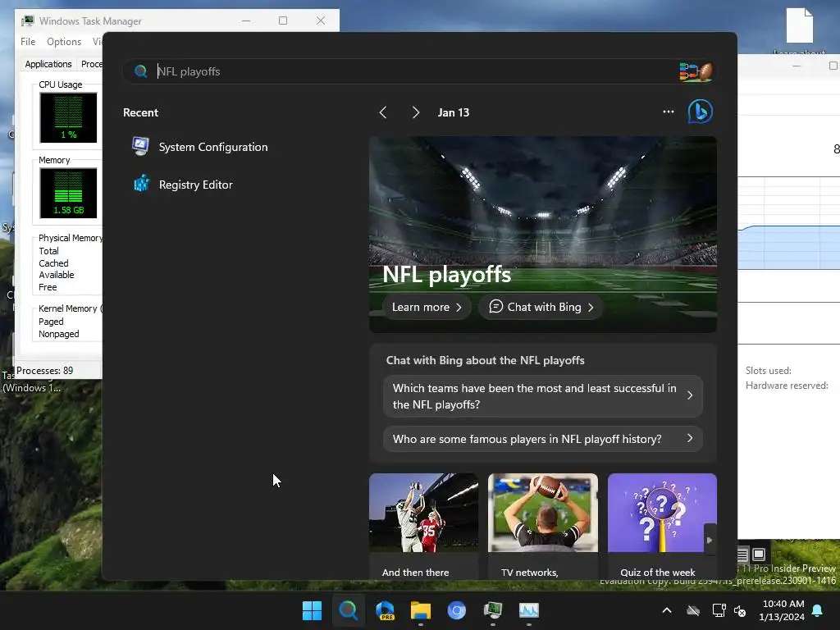
Task: Open the notifications bell icon
Action: pos(818,610)
